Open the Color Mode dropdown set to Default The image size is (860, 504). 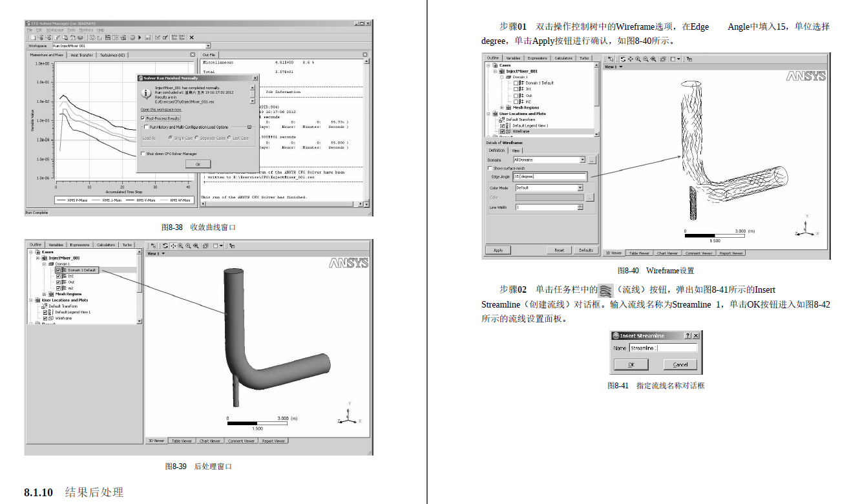[x=581, y=187]
